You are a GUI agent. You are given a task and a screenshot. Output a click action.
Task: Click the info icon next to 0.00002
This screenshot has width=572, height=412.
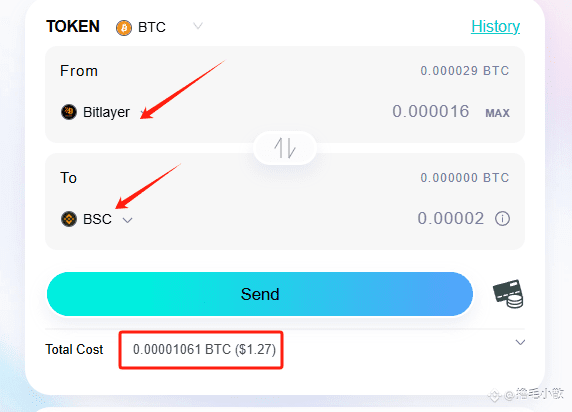click(502, 219)
